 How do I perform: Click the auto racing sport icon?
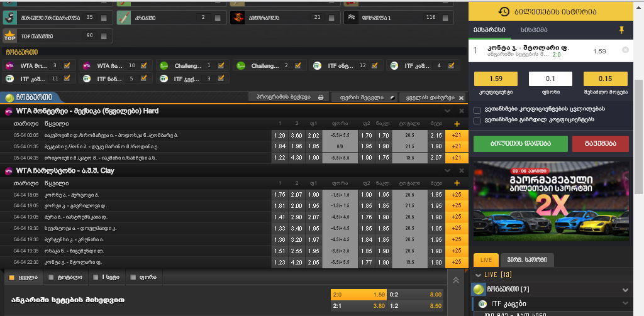pyautogui.click(x=237, y=18)
